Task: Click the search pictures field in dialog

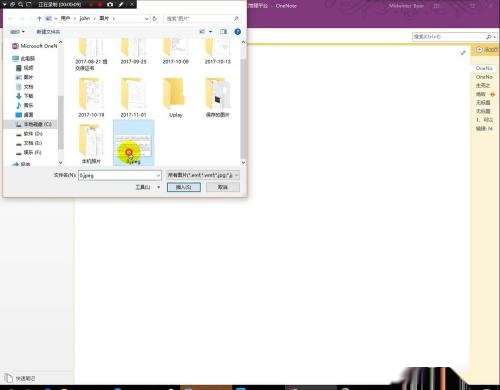Action: click(202, 19)
